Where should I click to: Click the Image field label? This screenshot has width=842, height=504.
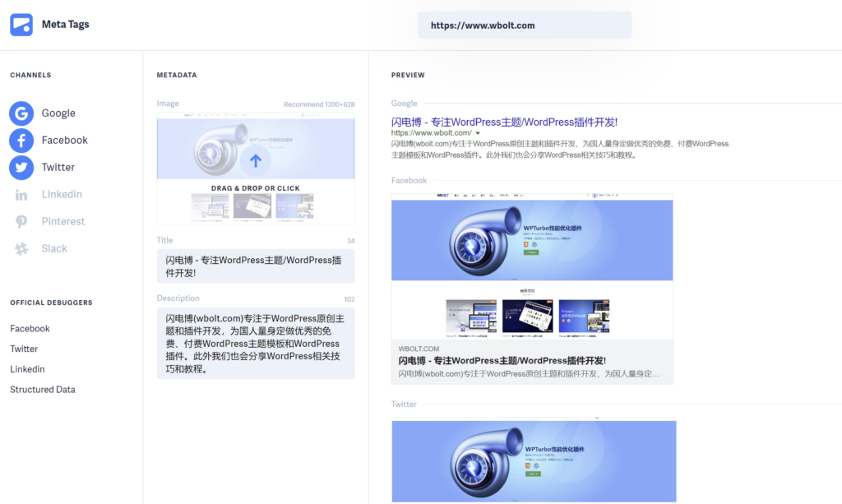point(168,104)
